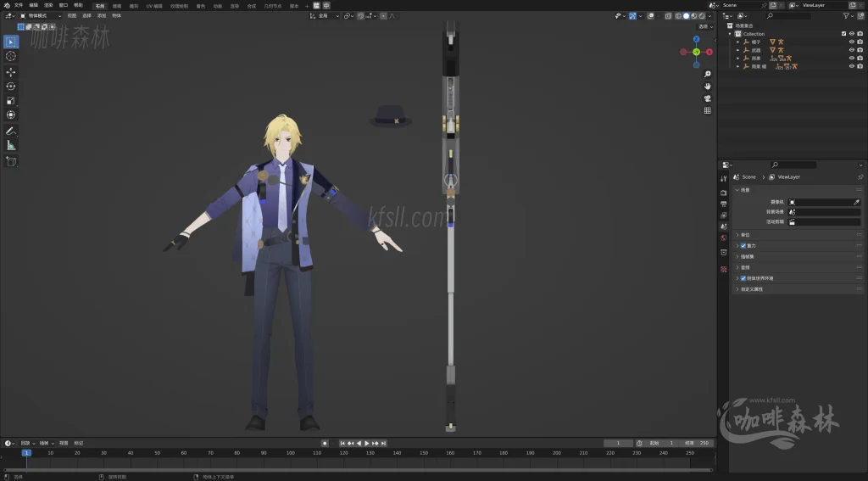868x481 pixels.
Task: Jump to the animation end frame
Action: click(x=383, y=444)
